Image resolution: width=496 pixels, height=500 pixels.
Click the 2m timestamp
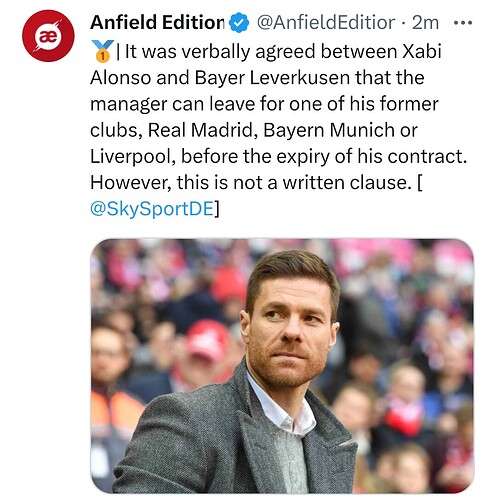coord(425,23)
